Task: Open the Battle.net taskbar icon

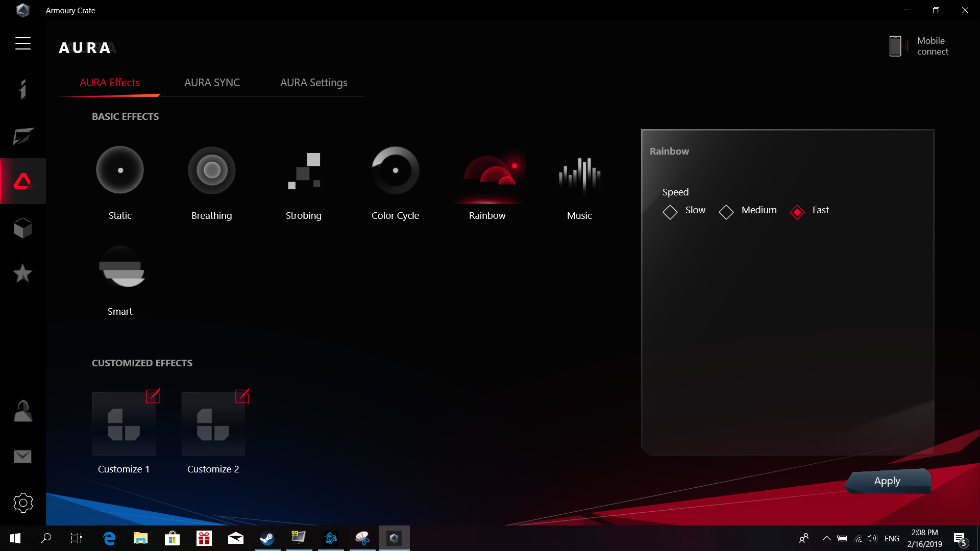Action: point(331,538)
